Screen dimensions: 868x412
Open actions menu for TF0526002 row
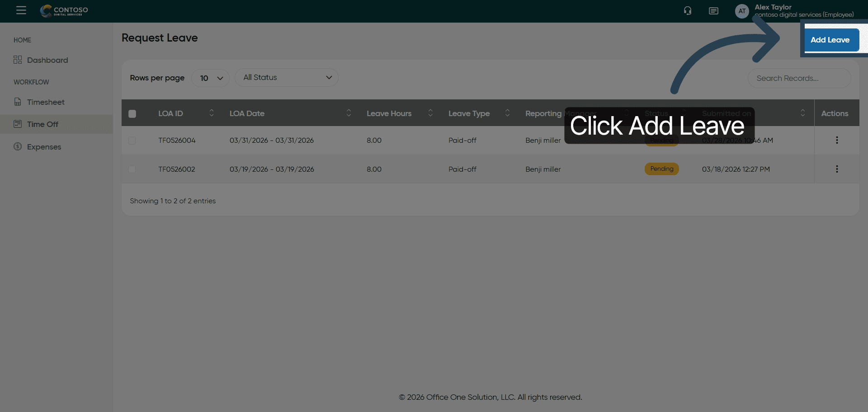click(837, 169)
